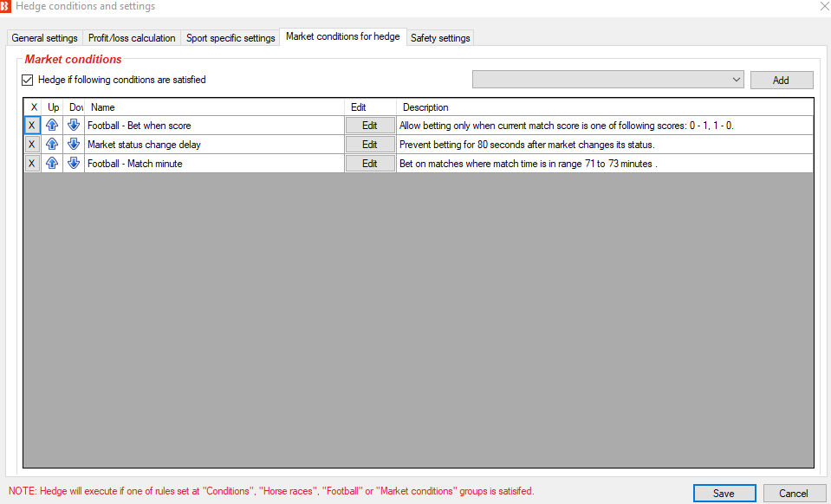831x504 pixels.
Task: Click the Name column header
Action: [214, 107]
